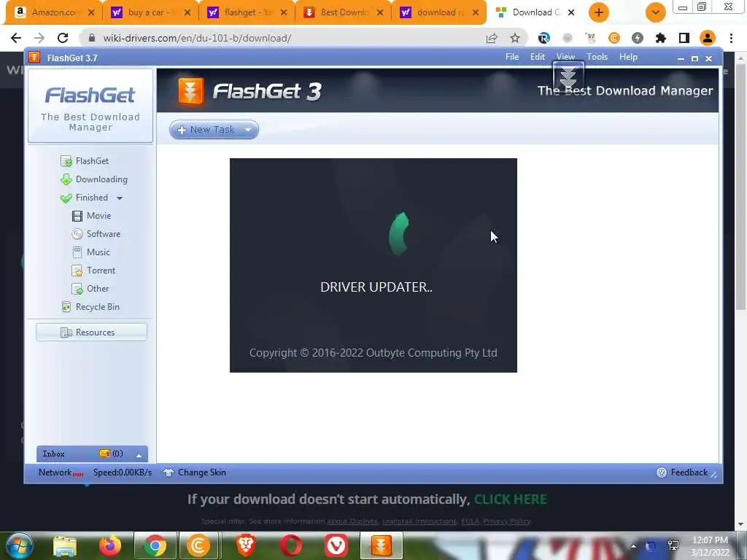Open Opera from the taskbar
Image resolution: width=747 pixels, height=560 pixels.
[x=291, y=545]
